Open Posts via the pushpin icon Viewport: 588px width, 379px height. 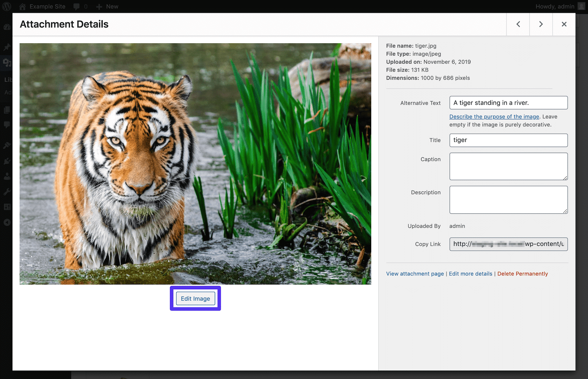pyautogui.click(x=7, y=47)
